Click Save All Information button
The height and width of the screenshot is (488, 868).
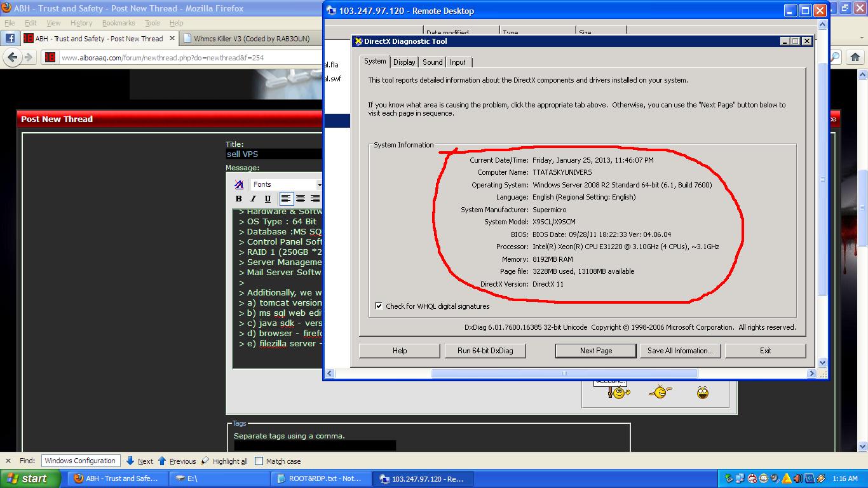tap(680, 351)
